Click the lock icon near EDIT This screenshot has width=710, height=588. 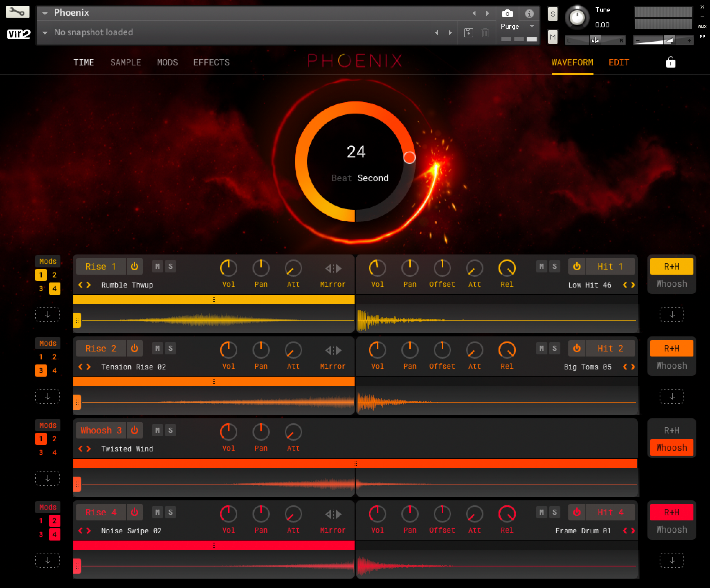click(670, 62)
